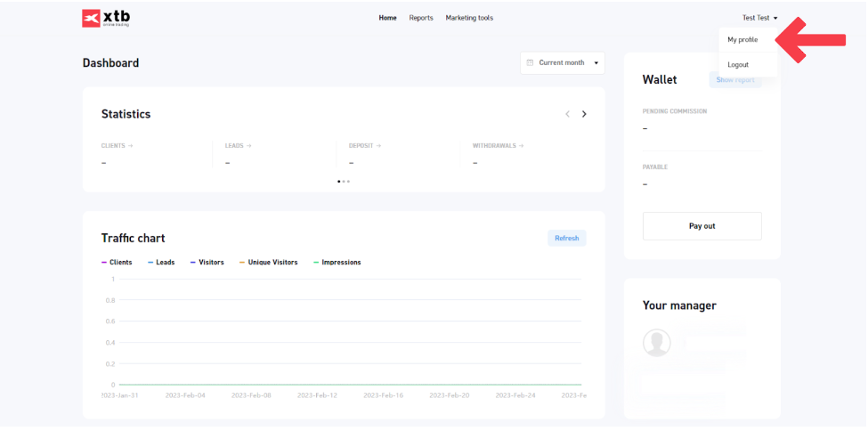Select My profile from user menu

point(742,40)
